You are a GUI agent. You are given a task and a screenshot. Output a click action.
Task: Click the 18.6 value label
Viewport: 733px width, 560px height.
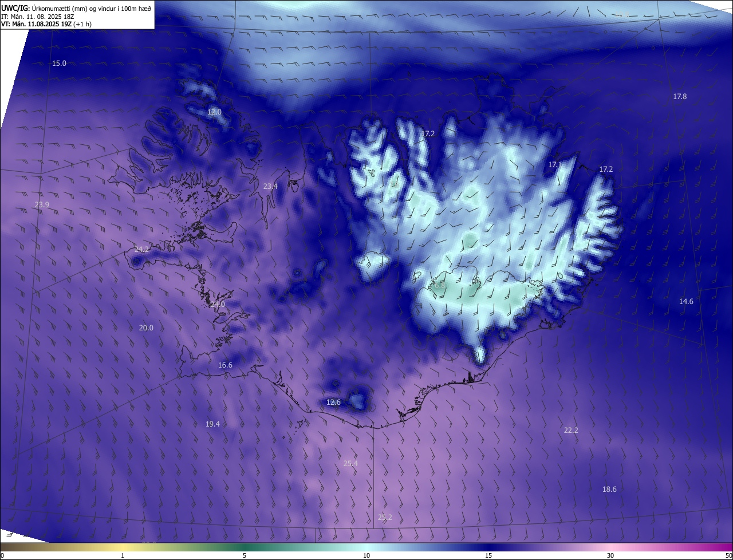point(609,489)
